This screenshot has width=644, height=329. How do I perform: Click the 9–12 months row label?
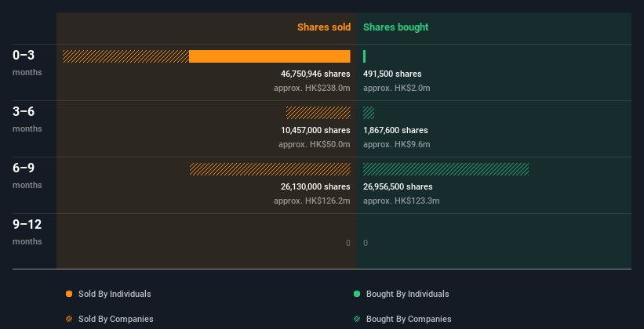click(27, 232)
